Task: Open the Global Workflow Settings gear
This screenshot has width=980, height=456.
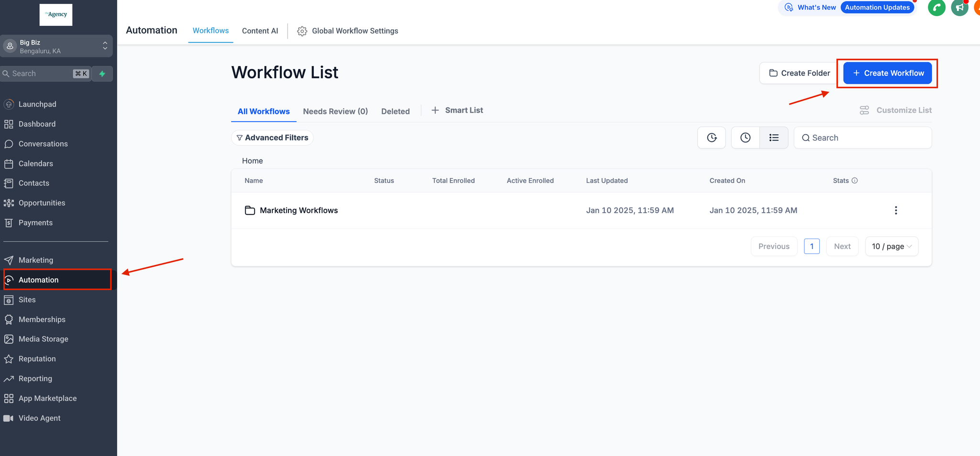Action: coord(302,31)
